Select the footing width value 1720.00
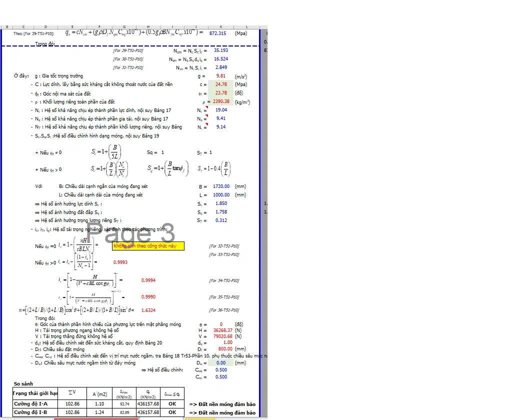 click(221, 186)
